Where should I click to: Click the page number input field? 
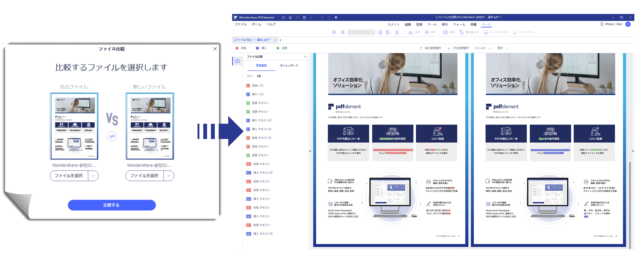[x=361, y=32]
